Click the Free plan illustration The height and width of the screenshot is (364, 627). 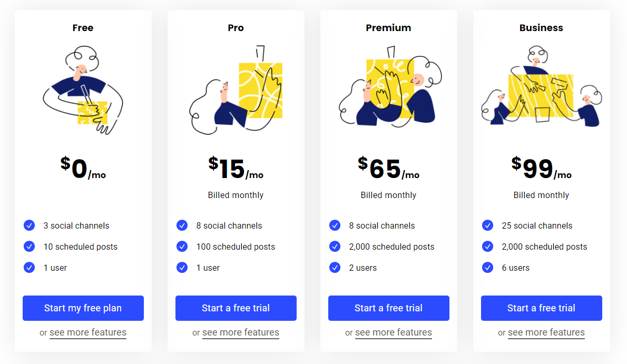click(83, 90)
